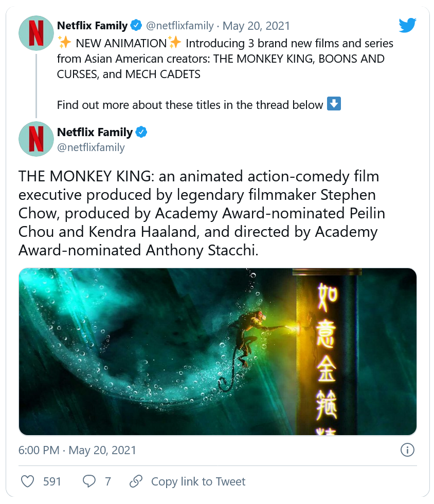This screenshot has height=504, width=434.
Task: Open the Monkey King image
Action: 218,351
